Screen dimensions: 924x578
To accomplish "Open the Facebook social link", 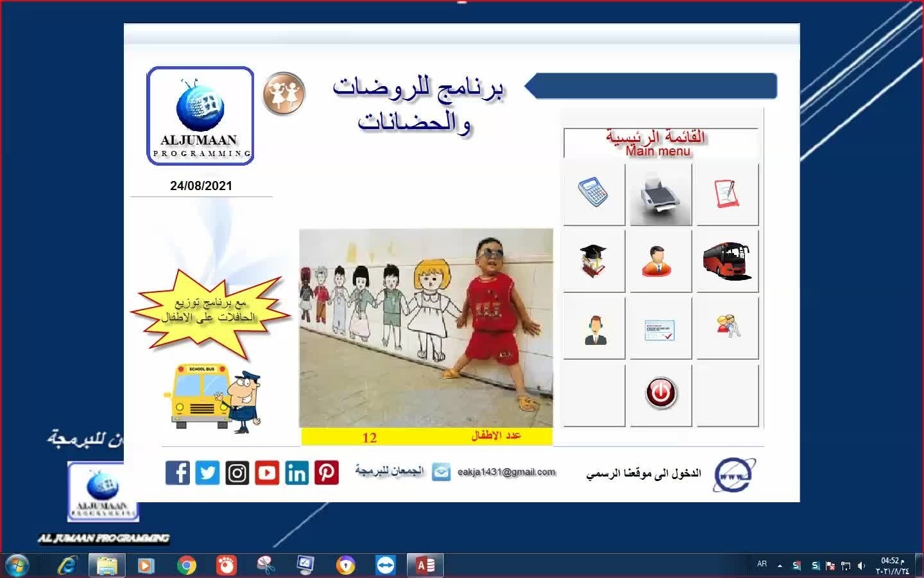I will click(x=178, y=473).
